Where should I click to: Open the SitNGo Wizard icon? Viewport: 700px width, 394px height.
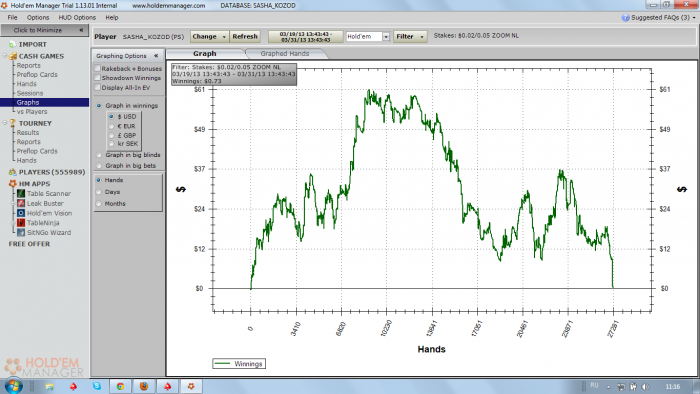pyautogui.click(x=21, y=232)
